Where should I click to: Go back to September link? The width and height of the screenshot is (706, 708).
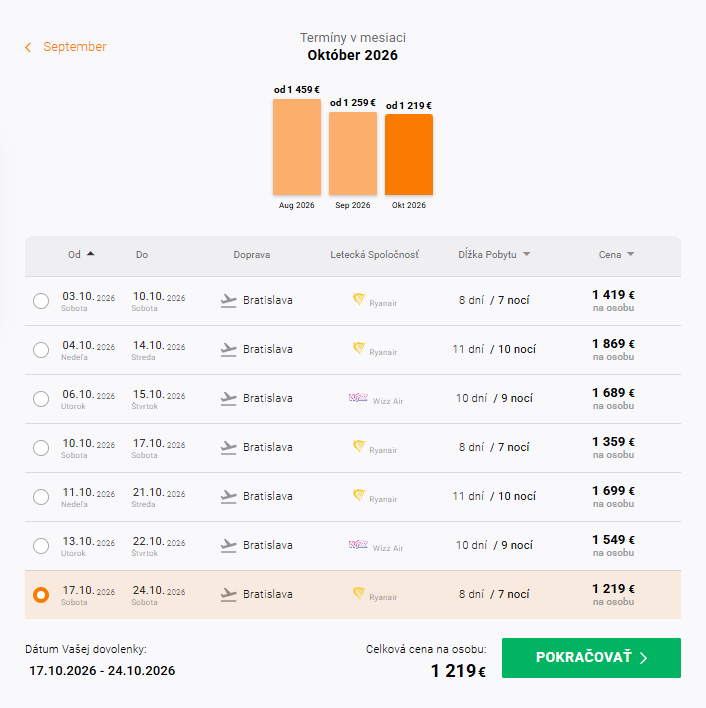[74, 47]
